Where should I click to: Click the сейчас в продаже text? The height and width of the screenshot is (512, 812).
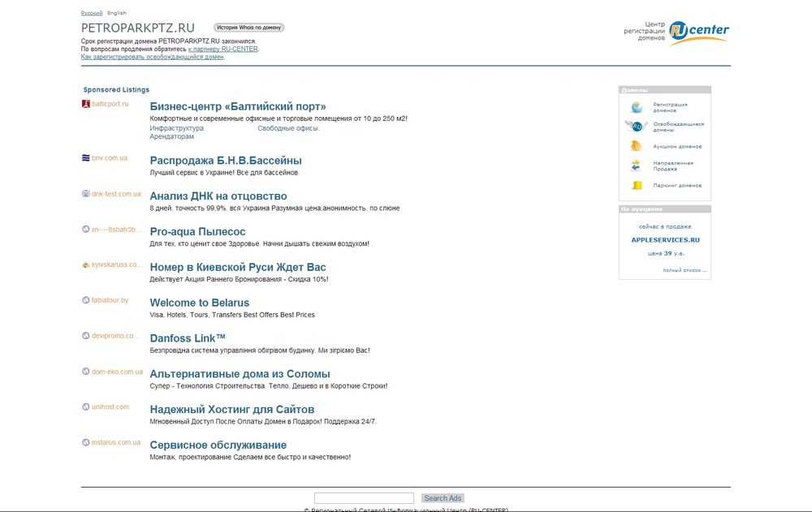point(666,226)
